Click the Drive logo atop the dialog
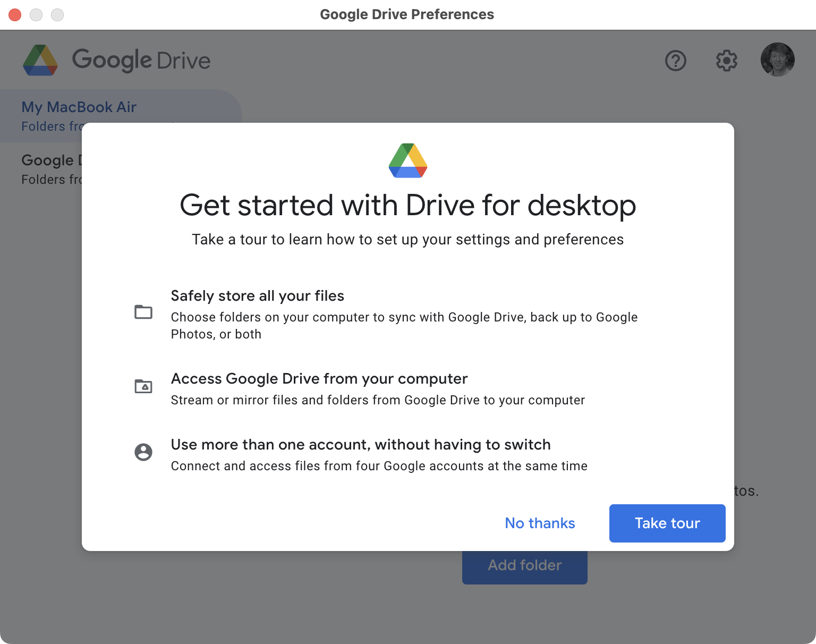 tap(407, 160)
